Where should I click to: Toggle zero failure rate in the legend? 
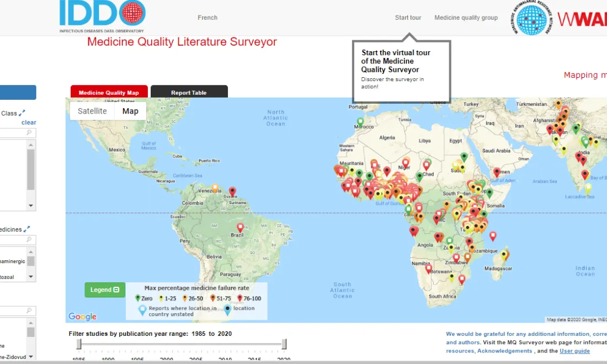pos(139,298)
